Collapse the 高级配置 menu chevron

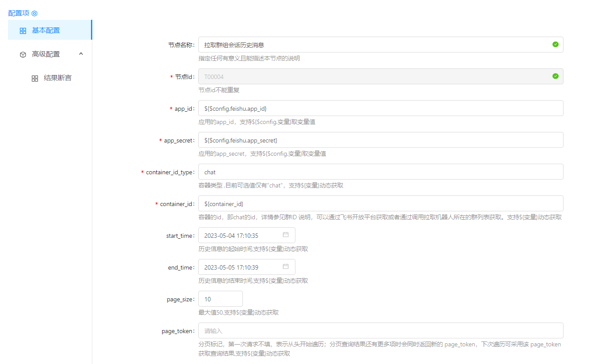tap(81, 54)
